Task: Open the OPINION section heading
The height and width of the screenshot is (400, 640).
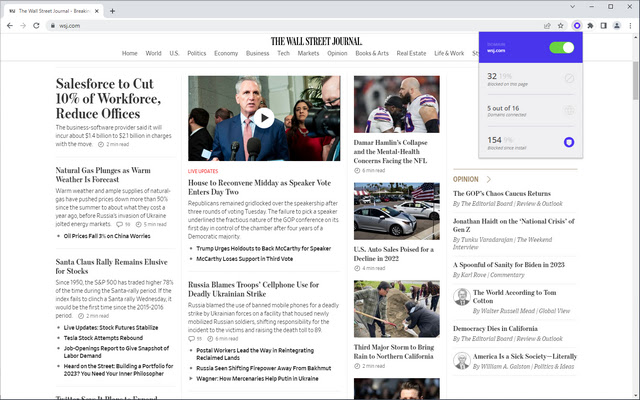Action: 465,179
